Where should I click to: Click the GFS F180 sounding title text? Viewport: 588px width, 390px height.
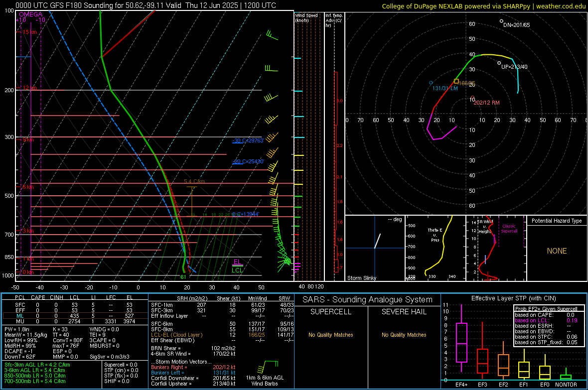coord(146,5)
